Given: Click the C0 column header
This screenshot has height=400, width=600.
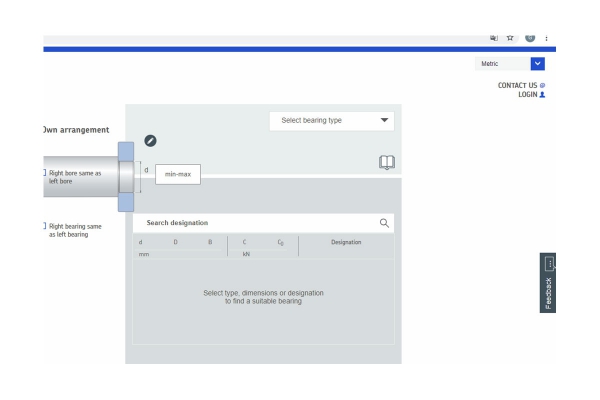Looking at the screenshot, I should (280, 242).
